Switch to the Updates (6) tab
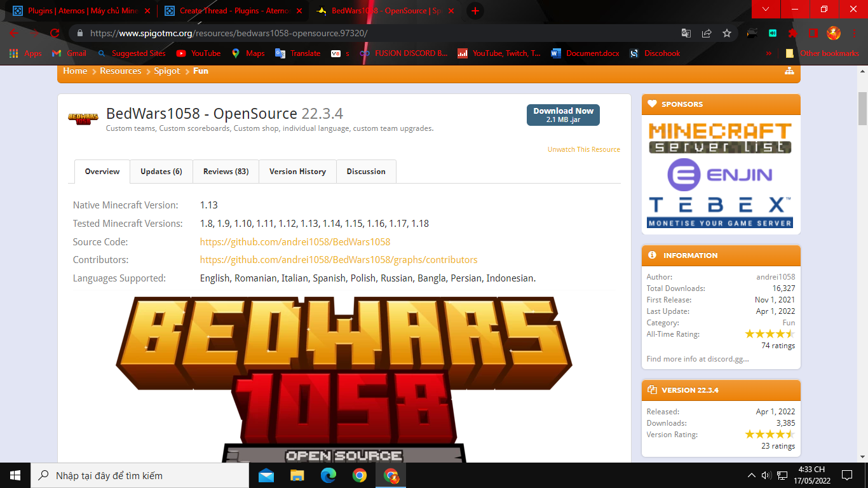This screenshot has width=868, height=488. [161, 172]
